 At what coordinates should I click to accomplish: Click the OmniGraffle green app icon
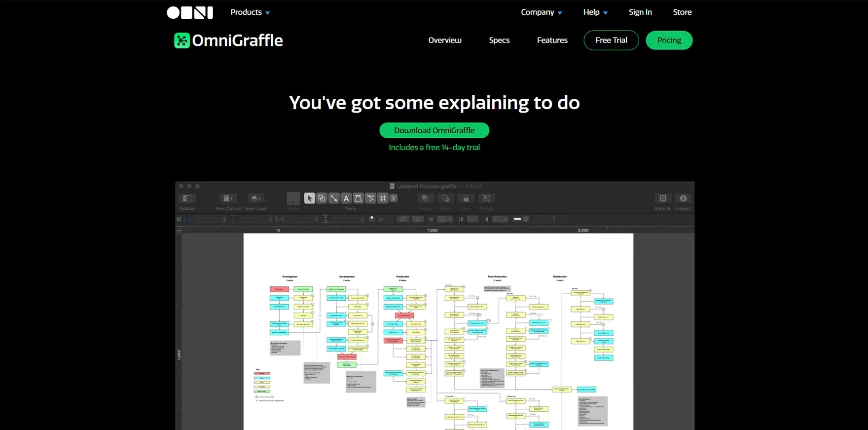(x=182, y=40)
